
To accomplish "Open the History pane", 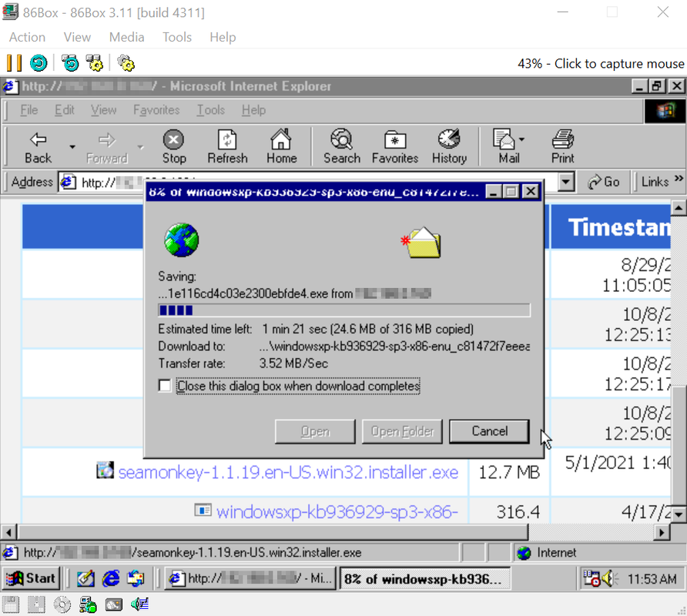I will click(449, 147).
